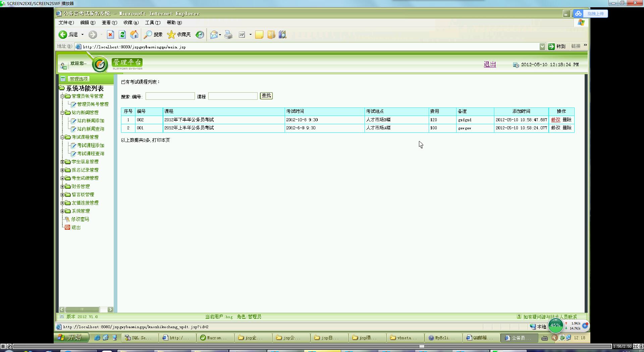Click the player pause button
This screenshot has height=352, width=644.
point(3,346)
